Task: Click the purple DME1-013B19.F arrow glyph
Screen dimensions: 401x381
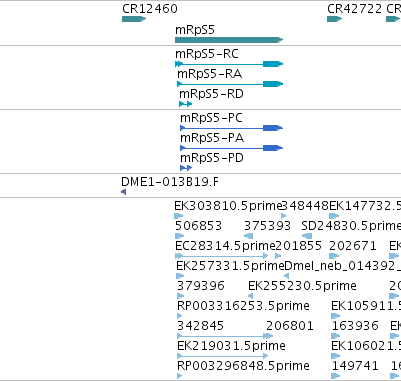Action: [123, 192]
